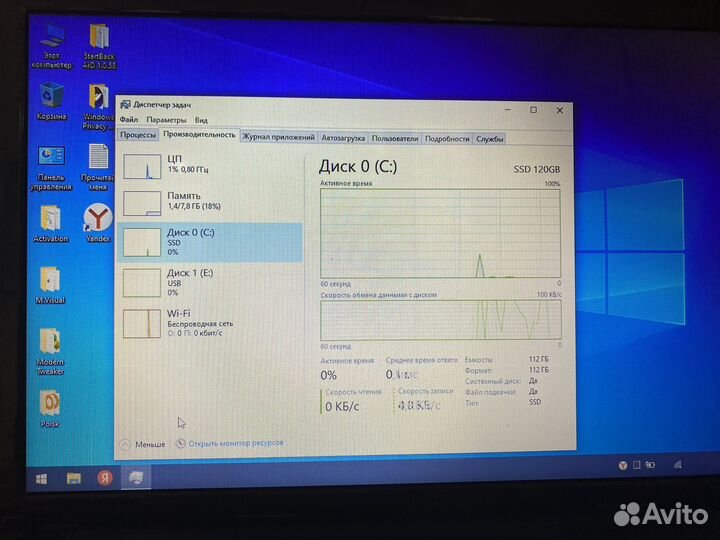Viewport: 720px width, 540px height.
Task: Launch the Yandex browser desktop shortcut
Action: point(98,223)
